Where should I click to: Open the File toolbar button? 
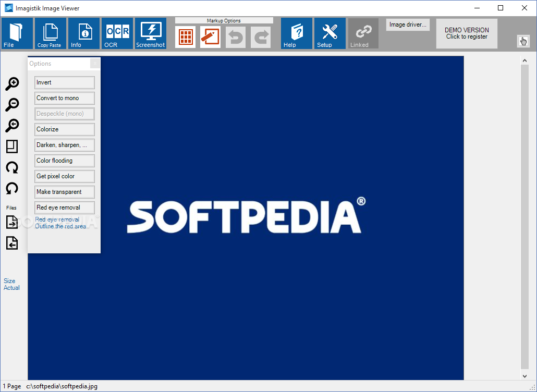pos(17,33)
